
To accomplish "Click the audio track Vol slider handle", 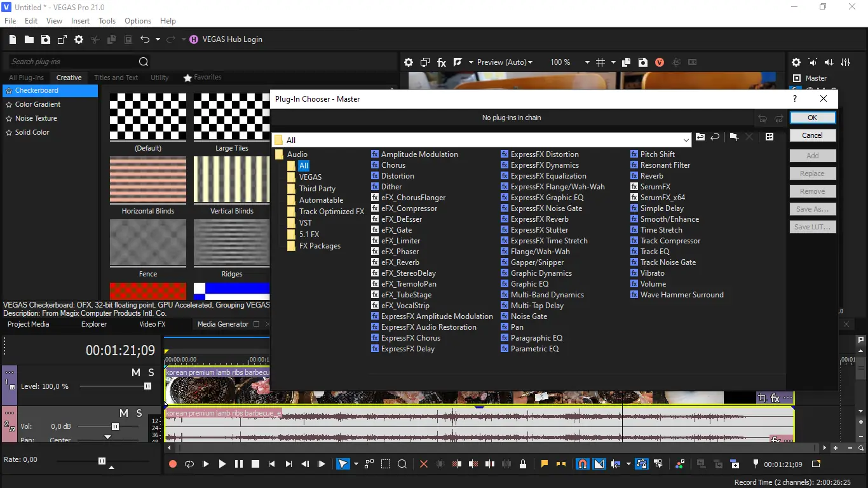I will [x=115, y=427].
